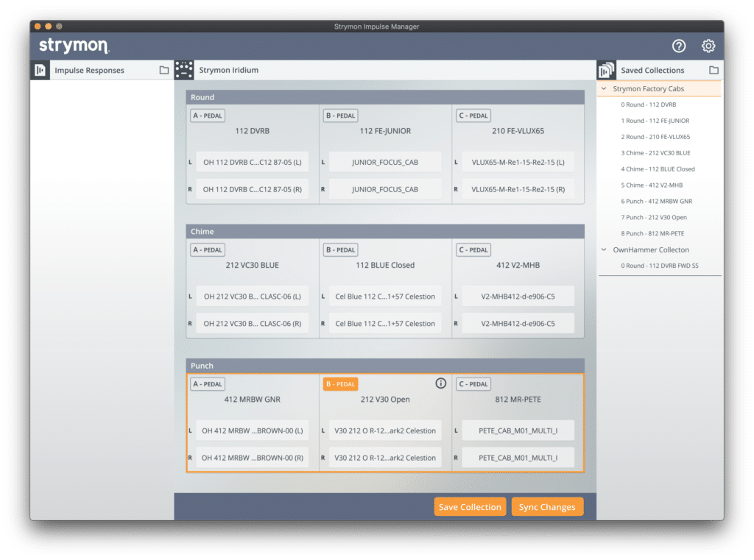Select 0 Round - 112 DVRB FWD SS
Image resolution: width=754 pixels, height=560 pixels.
click(659, 266)
